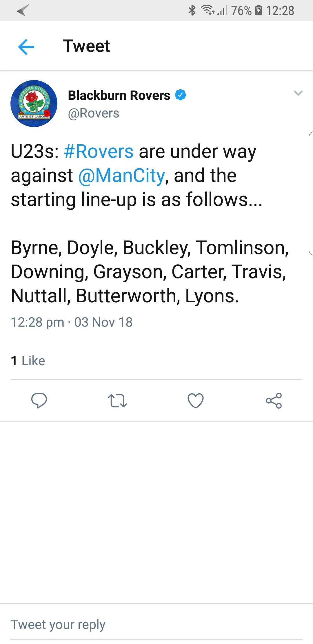The image size is (313, 644).
Task: Retweet using the retweet arrows icon
Action: pyautogui.click(x=117, y=401)
